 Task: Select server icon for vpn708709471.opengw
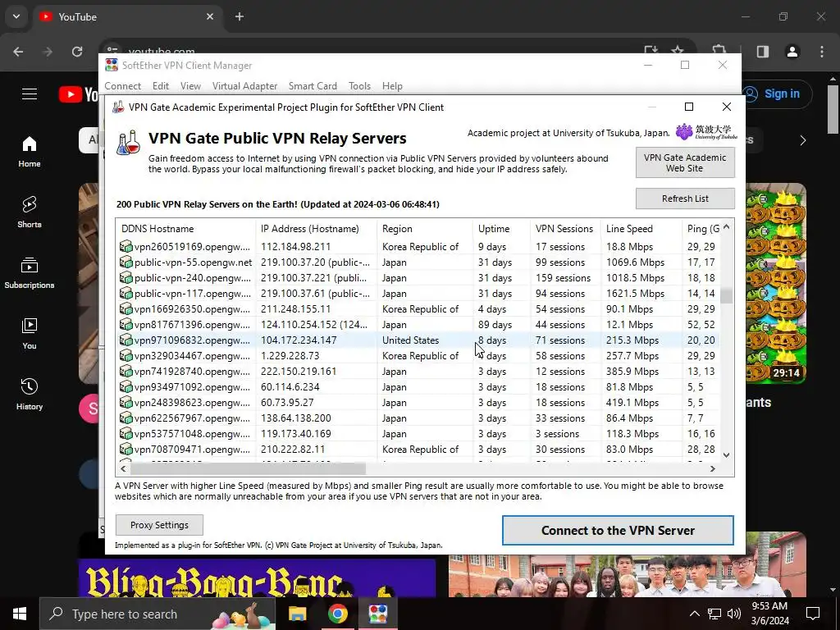126,449
